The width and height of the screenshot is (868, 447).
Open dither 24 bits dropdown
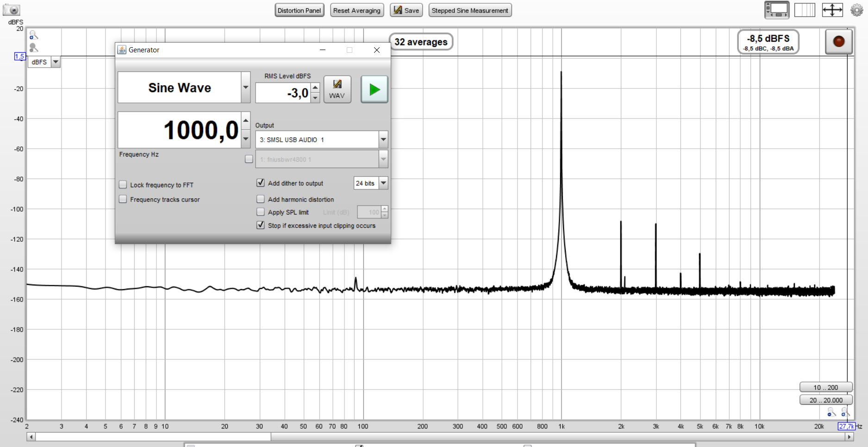click(383, 183)
